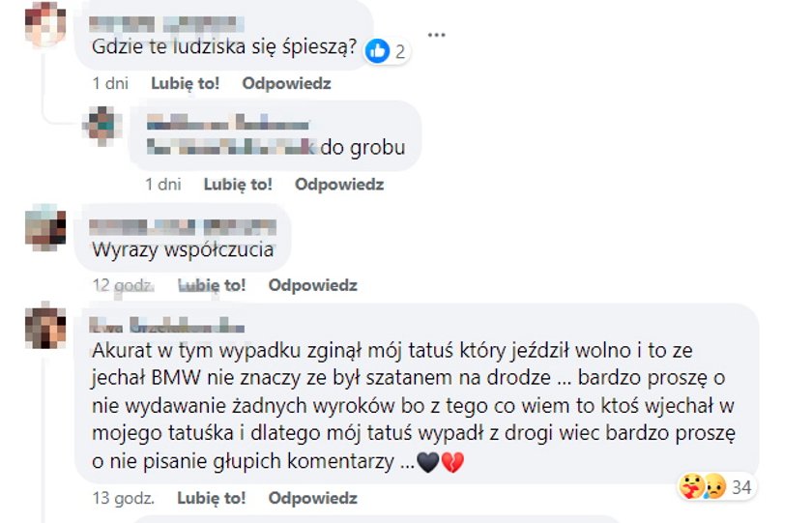Click the blue thumbs-up reaction icon
The width and height of the screenshot is (812, 523).
tap(377, 50)
